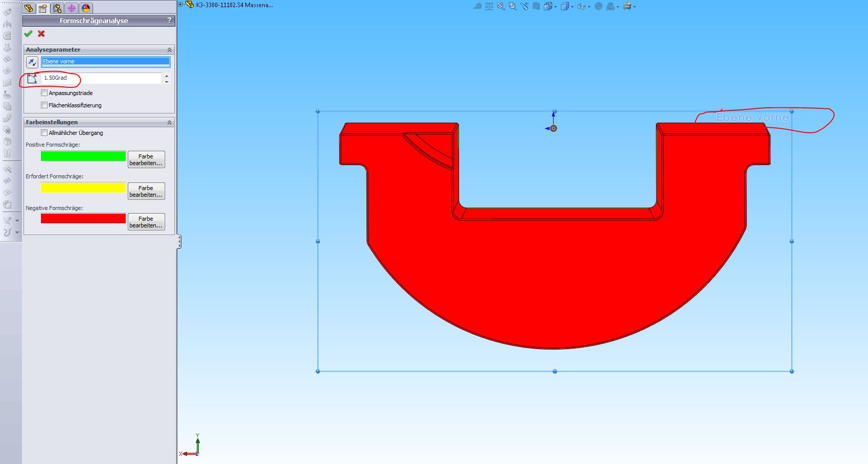The width and height of the screenshot is (868, 464).
Task: Collapse the Farbeinstellungen section
Action: pyautogui.click(x=169, y=123)
